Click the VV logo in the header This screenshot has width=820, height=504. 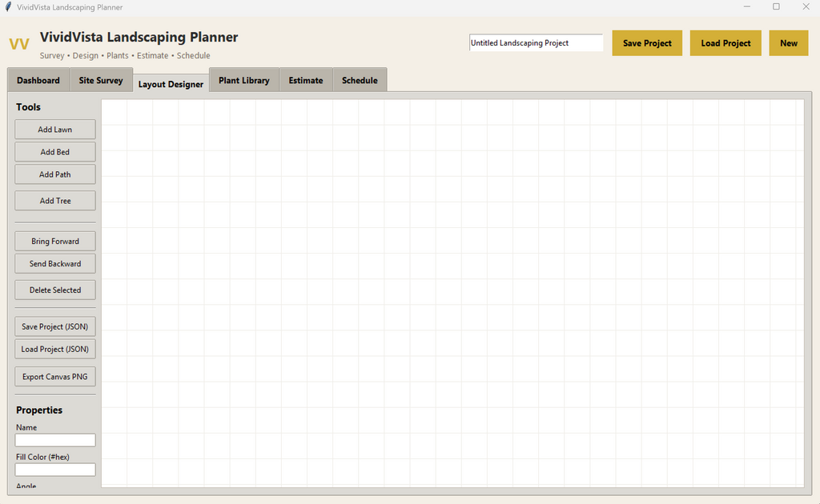19,44
